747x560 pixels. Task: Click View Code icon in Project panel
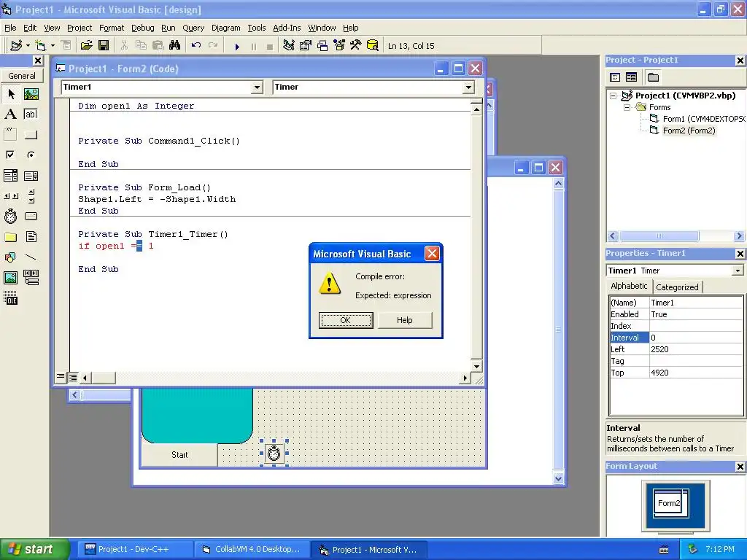pos(615,77)
